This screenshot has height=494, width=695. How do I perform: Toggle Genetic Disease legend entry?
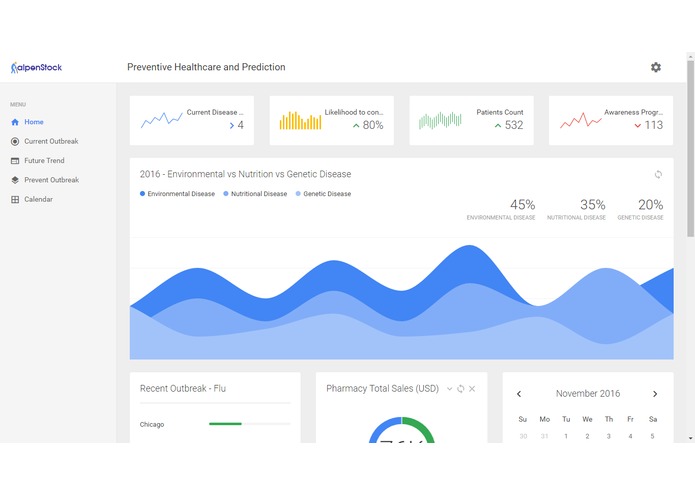(x=323, y=194)
